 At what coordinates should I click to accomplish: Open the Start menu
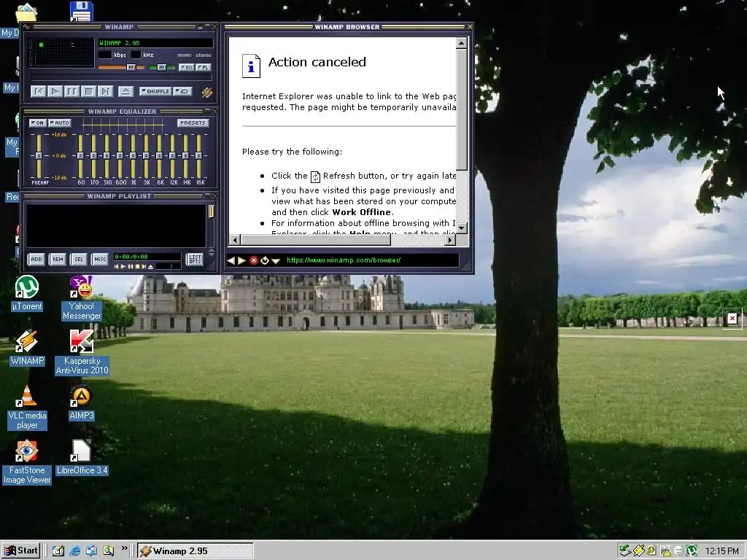pyautogui.click(x=20, y=551)
